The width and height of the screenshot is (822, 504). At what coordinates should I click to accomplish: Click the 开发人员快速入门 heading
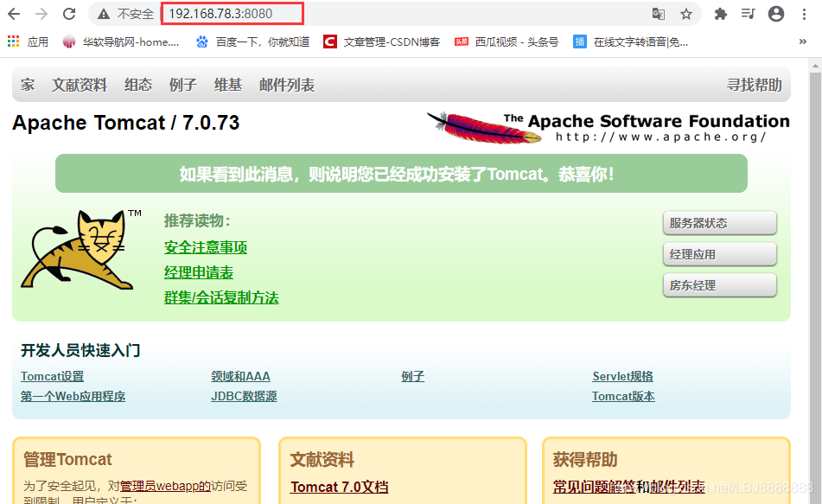80,350
